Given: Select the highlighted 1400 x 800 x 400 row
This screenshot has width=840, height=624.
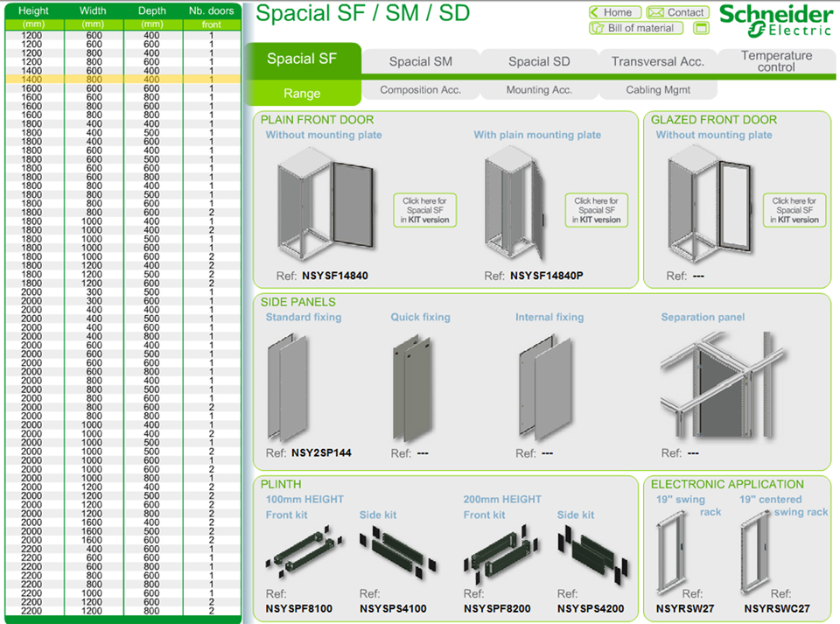Looking at the screenshot, I should point(122,80).
